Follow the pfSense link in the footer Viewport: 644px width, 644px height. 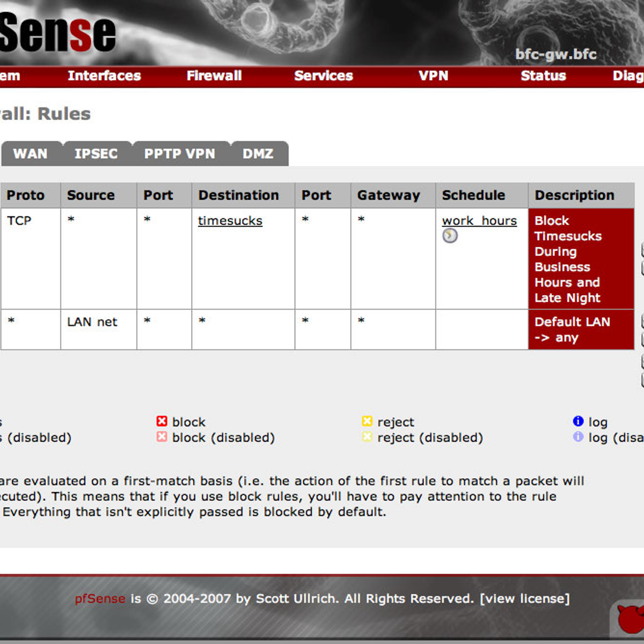click(100, 598)
